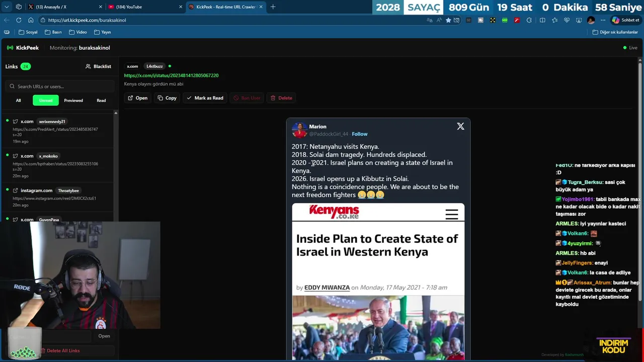
Task: Open the green x.com status URL link
Action: pos(171,75)
